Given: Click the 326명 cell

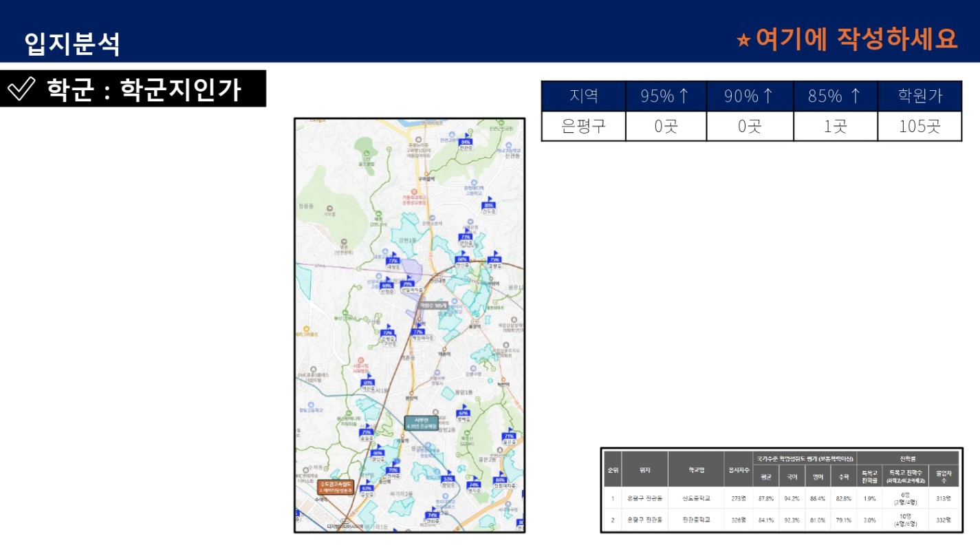Looking at the screenshot, I should click(x=739, y=520).
